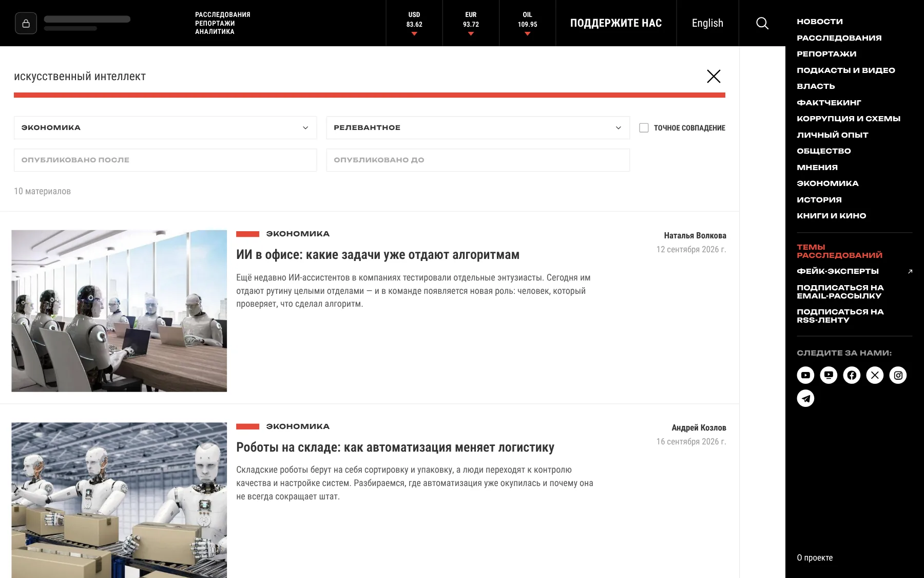
Task: Click the Опубликовано до date field
Action: (478, 160)
